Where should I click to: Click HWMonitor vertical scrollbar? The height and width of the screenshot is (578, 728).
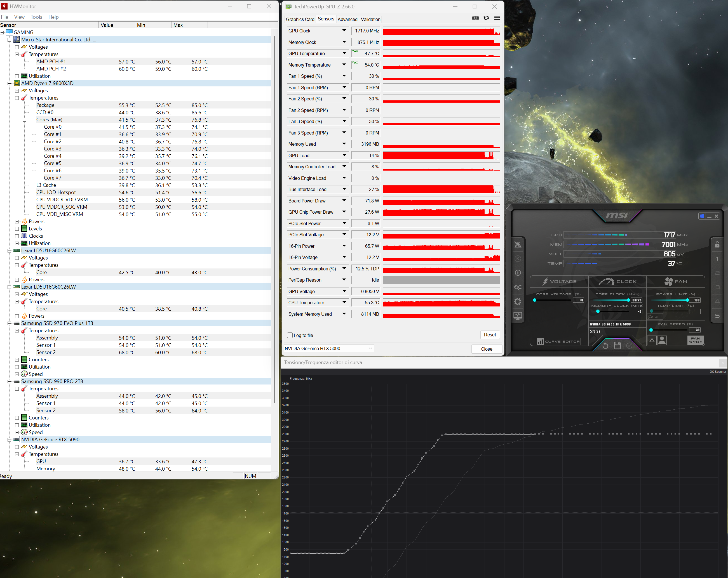[x=274, y=219]
